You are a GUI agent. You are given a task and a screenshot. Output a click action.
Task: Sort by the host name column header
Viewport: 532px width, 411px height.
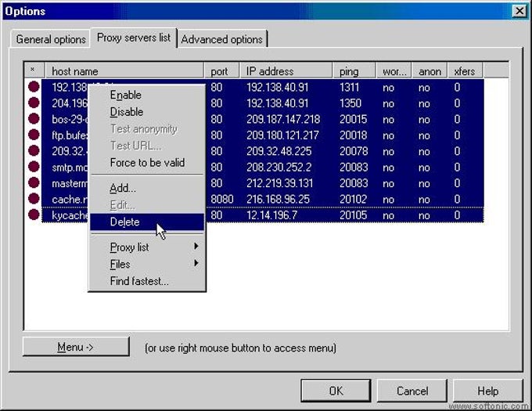pos(124,71)
